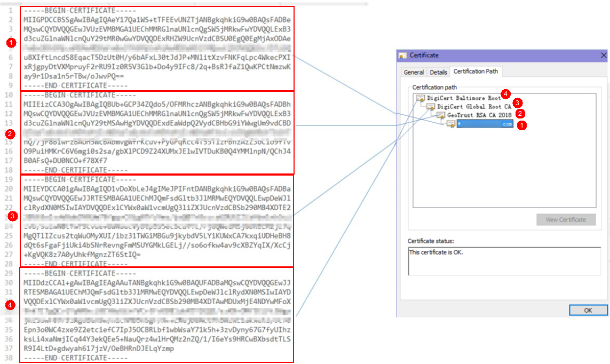Click line number 12 in the editor gutter
This screenshot has height=364, width=610.
tap(9, 114)
